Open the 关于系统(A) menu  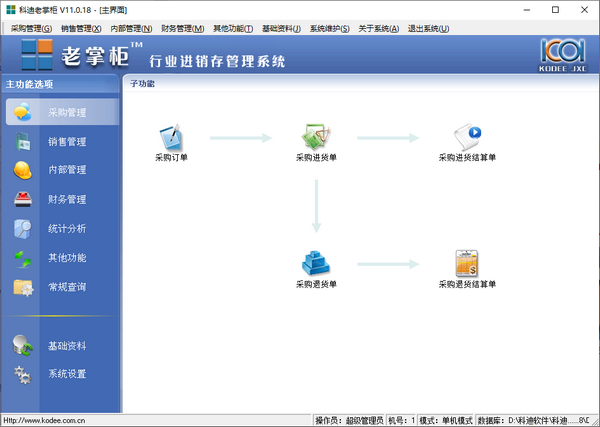point(378,29)
